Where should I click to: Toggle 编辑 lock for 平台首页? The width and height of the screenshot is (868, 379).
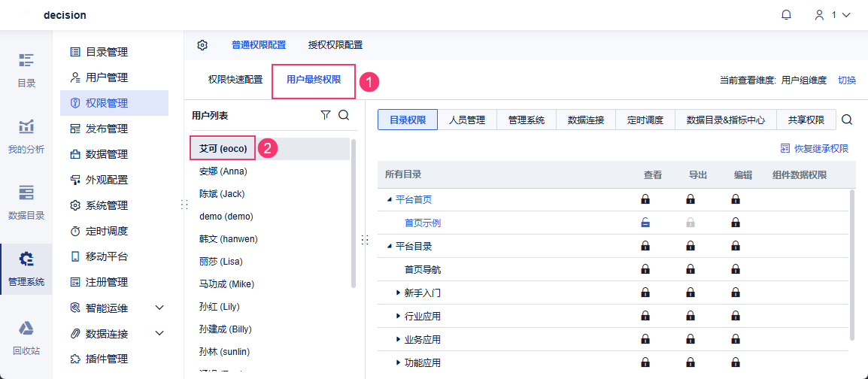[736, 199]
